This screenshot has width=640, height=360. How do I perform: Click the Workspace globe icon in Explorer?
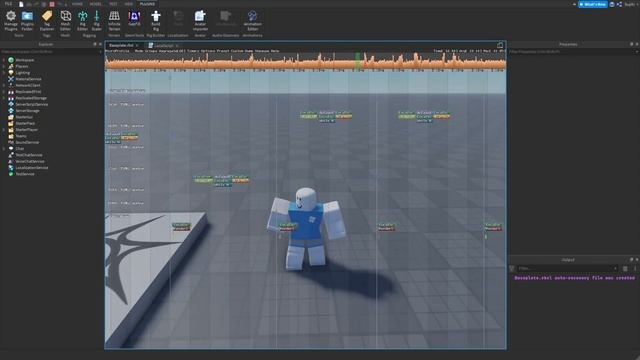(11, 60)
